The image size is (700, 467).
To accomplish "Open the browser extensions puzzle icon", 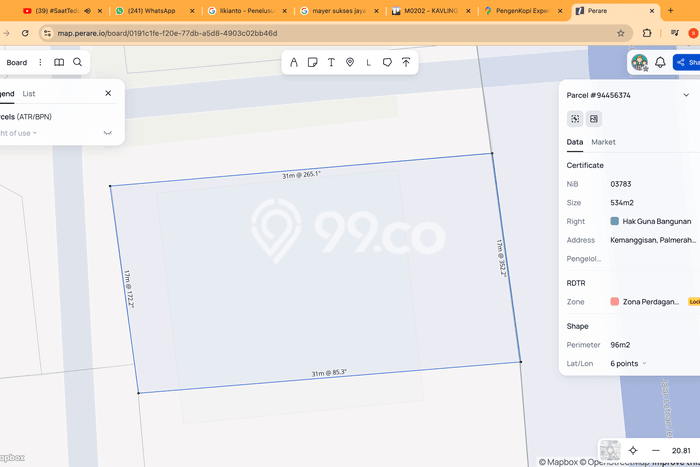I will pos(647,33).
